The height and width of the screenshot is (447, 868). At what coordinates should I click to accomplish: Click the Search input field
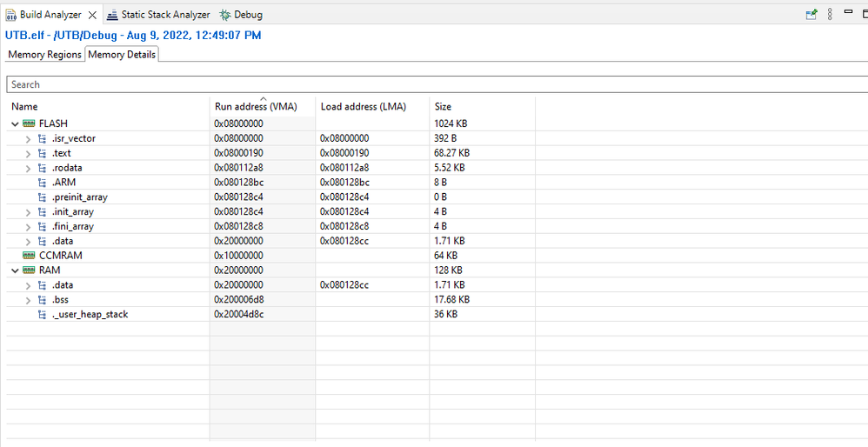point(437,84)
